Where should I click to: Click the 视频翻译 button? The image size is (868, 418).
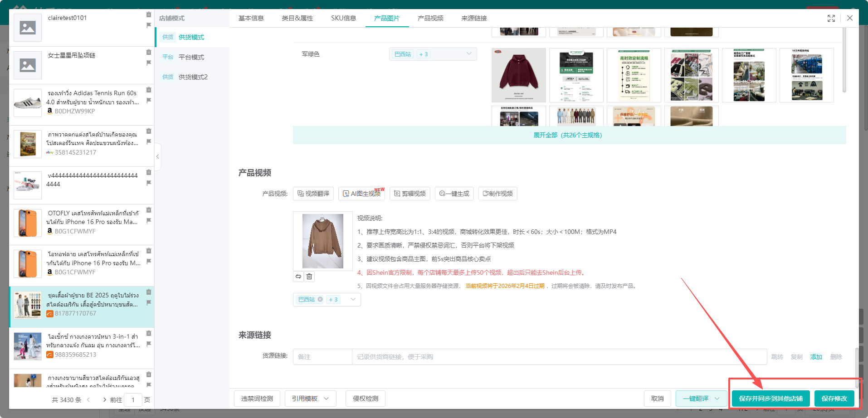pyautogui.click(x=313, y=194)
